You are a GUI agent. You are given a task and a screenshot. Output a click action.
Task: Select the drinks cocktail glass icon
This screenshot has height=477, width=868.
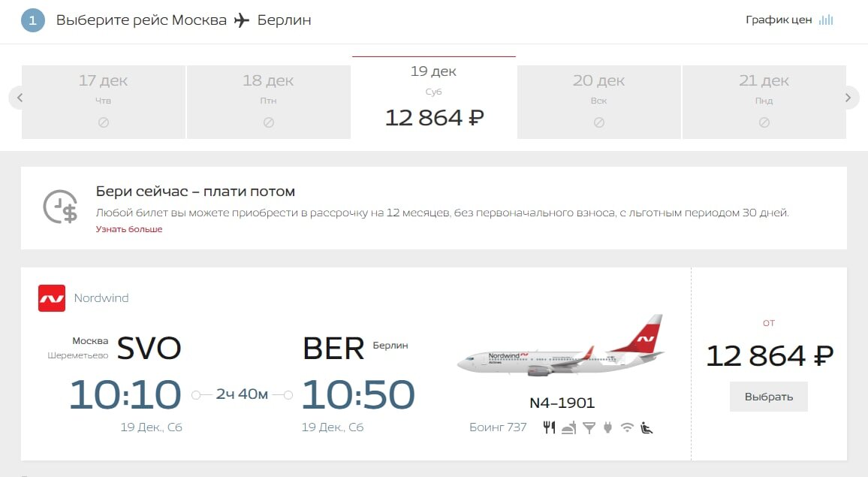click(x=589, y=427)
